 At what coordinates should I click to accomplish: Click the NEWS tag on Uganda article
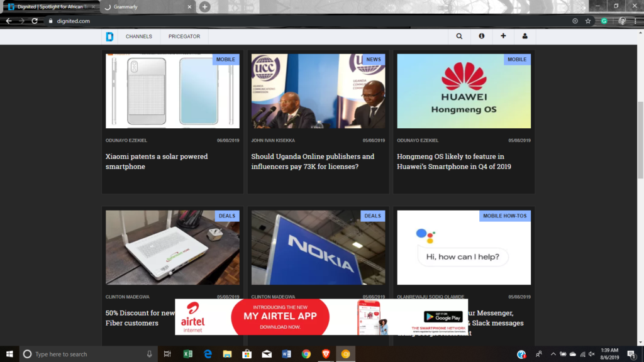coord(374,60)
